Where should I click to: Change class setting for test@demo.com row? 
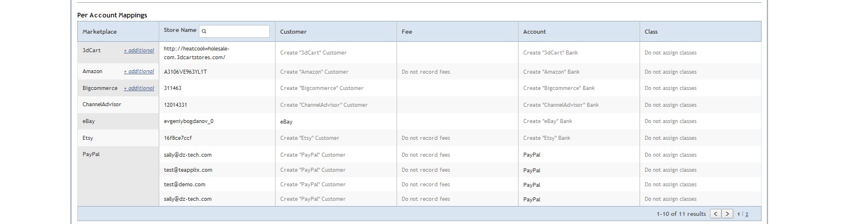point(670,185)
